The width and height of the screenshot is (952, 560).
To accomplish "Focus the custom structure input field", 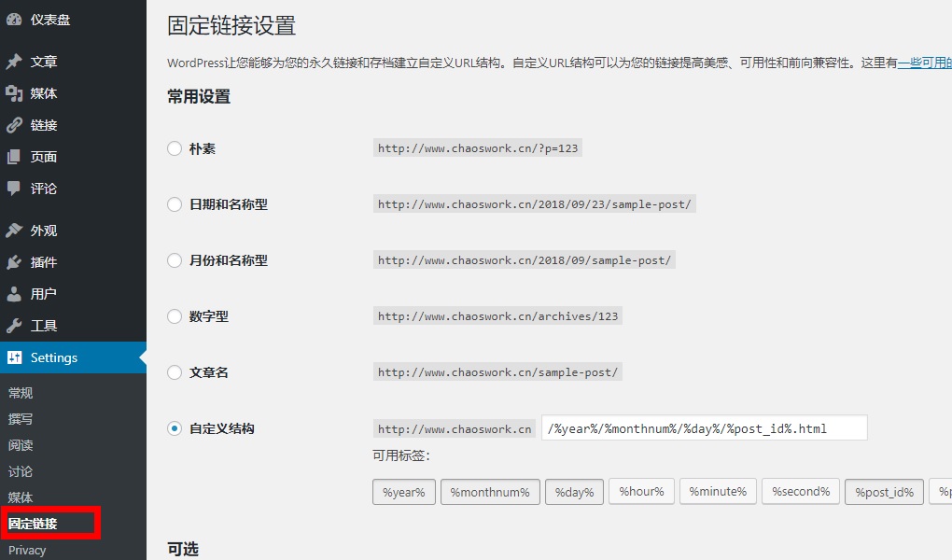I will pyautogui.click(x=705, y=428).
